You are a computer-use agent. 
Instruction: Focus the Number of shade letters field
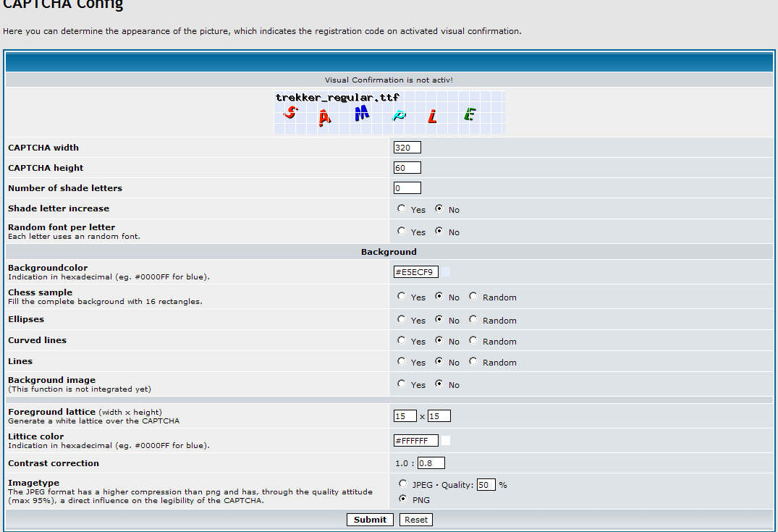[x=407, y=188]
